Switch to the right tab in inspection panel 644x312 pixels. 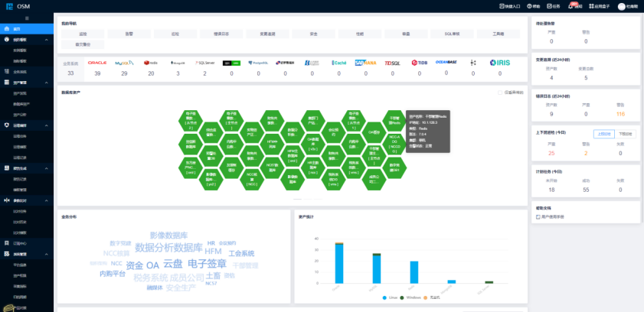625,133
